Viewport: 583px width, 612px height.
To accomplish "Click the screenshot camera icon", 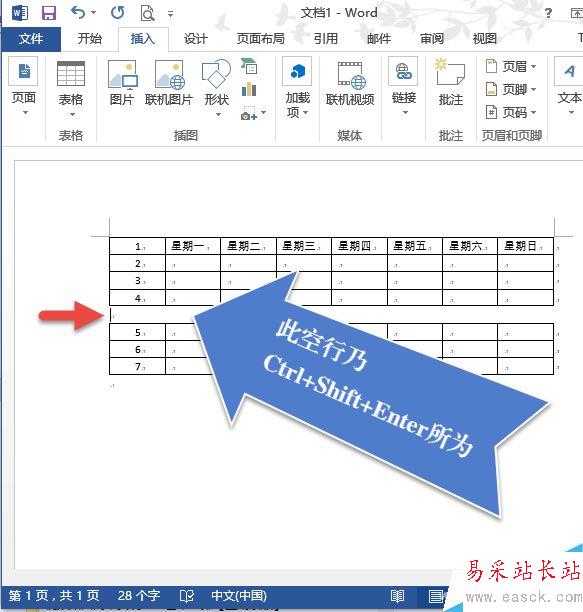I will pyautogui.click(x=248, y=114).
